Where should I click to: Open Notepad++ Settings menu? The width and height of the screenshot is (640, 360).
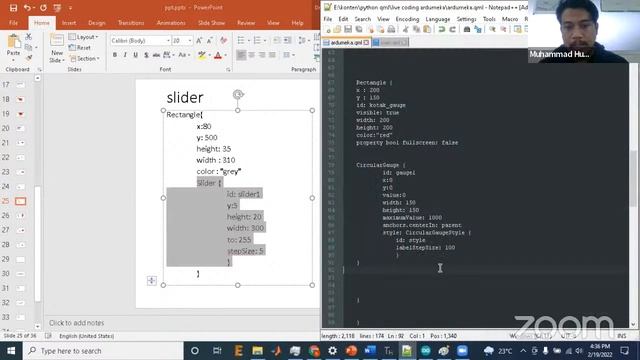pyautogui.click(x=466, y=19)
